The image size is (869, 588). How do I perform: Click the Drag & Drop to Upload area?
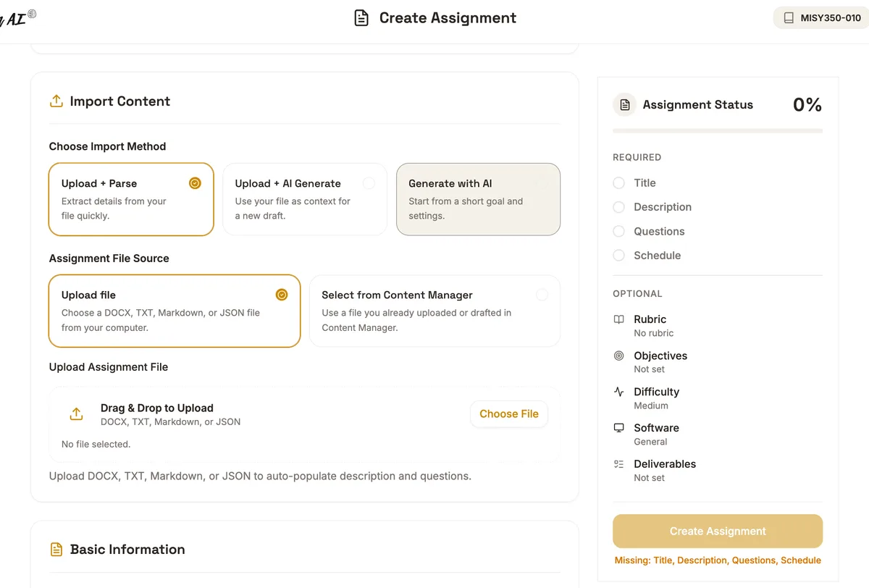click(305, 424)
